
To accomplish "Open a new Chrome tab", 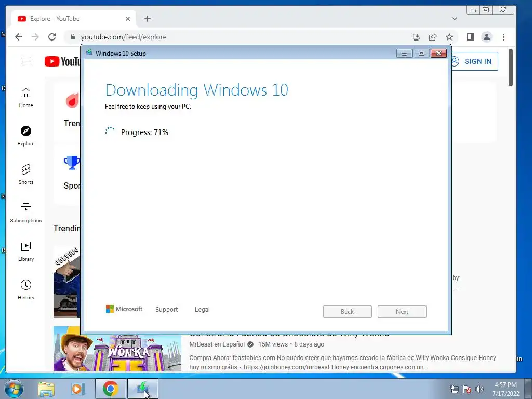I will (x=147, y=19).
